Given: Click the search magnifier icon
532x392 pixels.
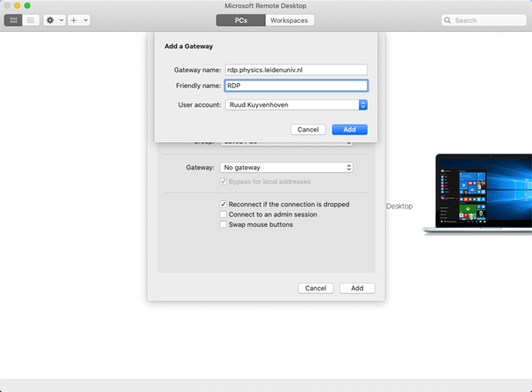Looking at the screenshot, I should 448,20.
